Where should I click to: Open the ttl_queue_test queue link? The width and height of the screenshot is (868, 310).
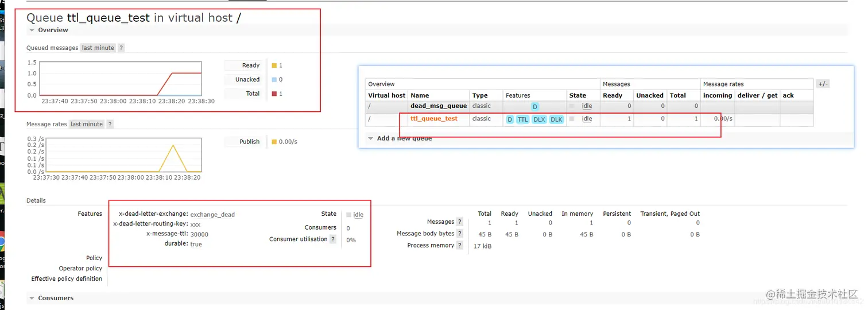pyautogui.click(x=434, y=119)
